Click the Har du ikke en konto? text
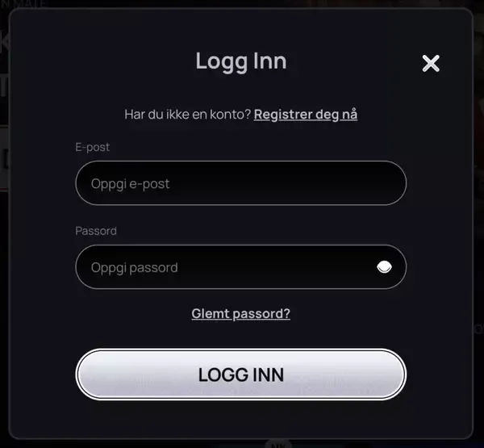The image size is (484, 448). point(188,115)
